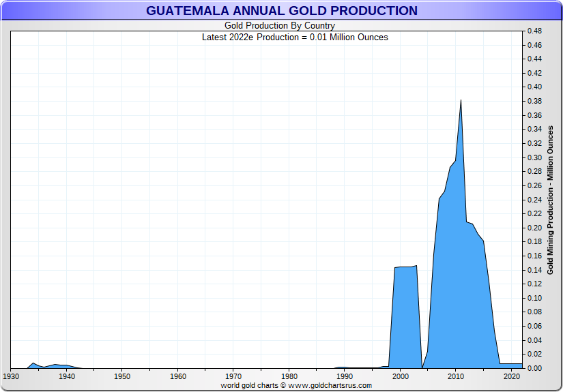
Task: Click the 2000 x-axis year label
Action: (x=401, y=376)
